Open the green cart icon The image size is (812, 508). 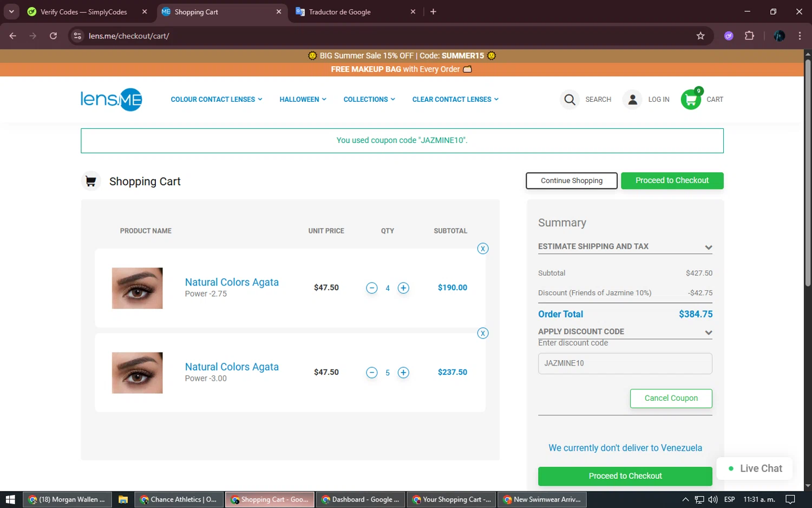691,100
